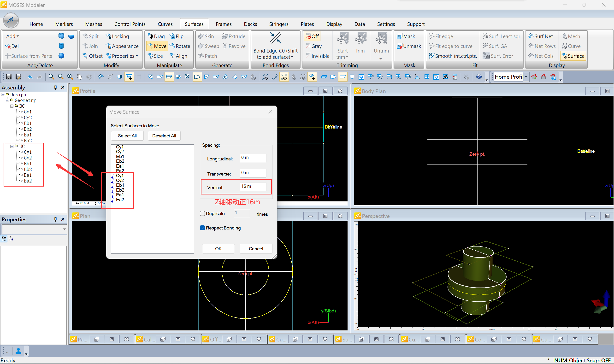The height and width of the screenshot is (364, 614).
Task: Click the Save icon in toolbar
Action: point(9,77)
